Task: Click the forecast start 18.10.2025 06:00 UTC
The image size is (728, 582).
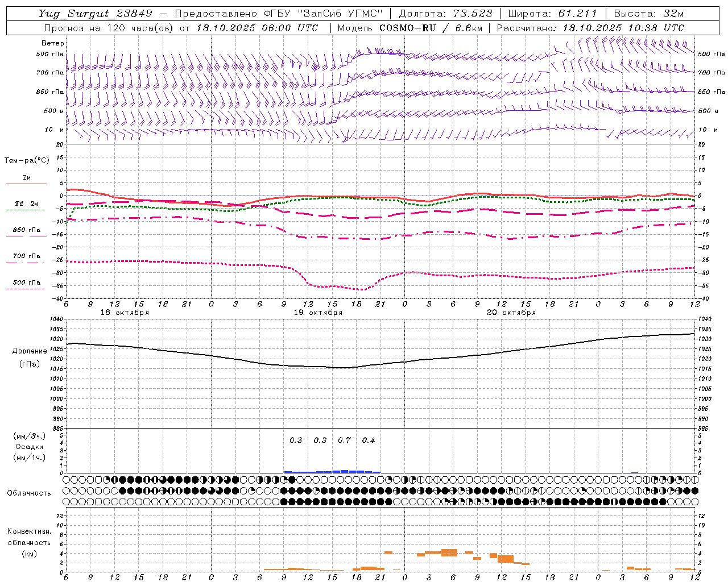Action: pos(257,28)
